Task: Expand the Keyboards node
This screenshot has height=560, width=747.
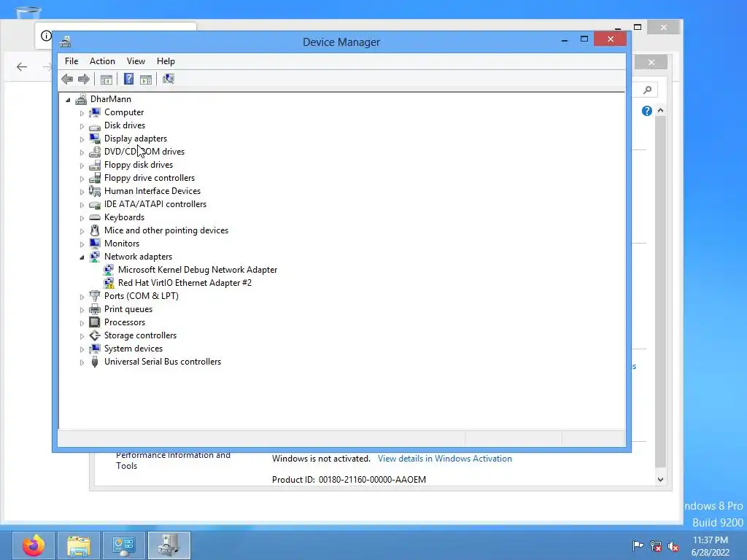Action: (82, 218)
